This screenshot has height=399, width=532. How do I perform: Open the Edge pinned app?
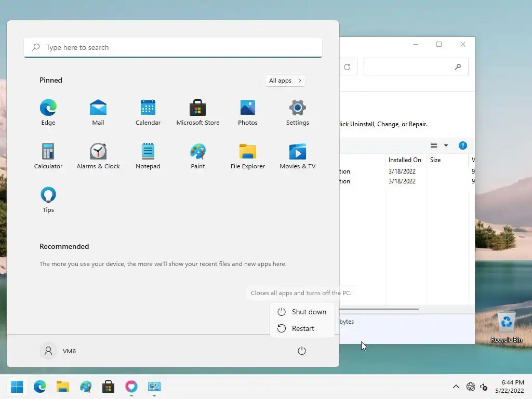pyautogui.click(x=48, y=113)
